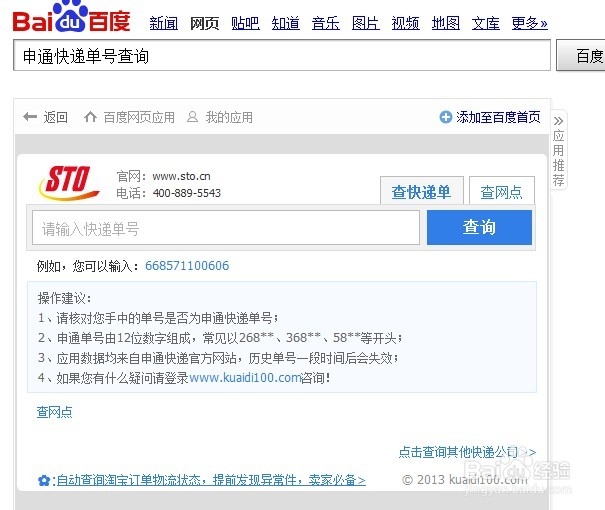
Task: Click the user icon for 我的应用
Action: pyautogui.click(x=192, y=117)
